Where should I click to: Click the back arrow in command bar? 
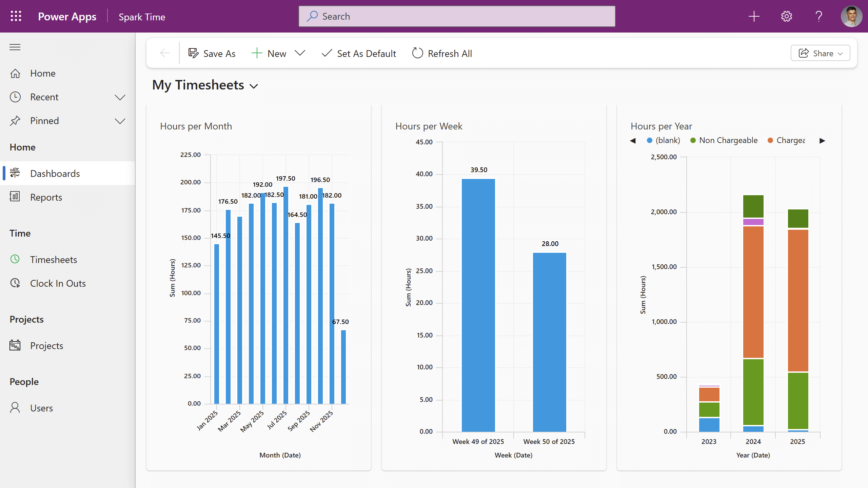click(165, 53)
